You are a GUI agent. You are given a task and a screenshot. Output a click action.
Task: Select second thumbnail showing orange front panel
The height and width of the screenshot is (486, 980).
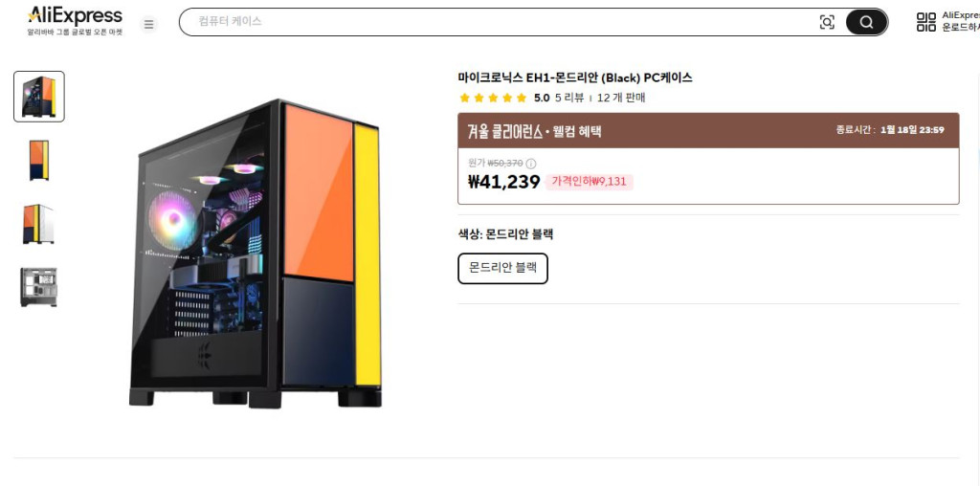tap(39, 160)
